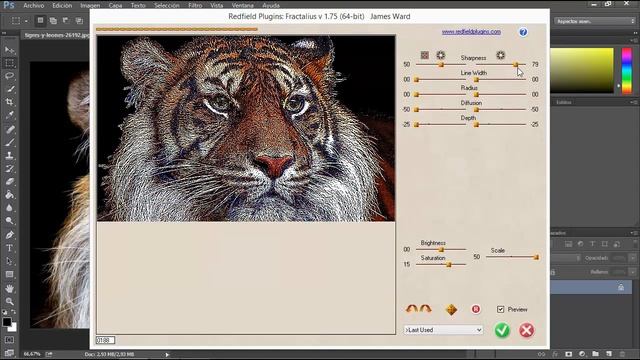The width and height of the screenshot is (640, 360).
Task: Open the Color panel flyout menu
Action: (x=635, y=40)
